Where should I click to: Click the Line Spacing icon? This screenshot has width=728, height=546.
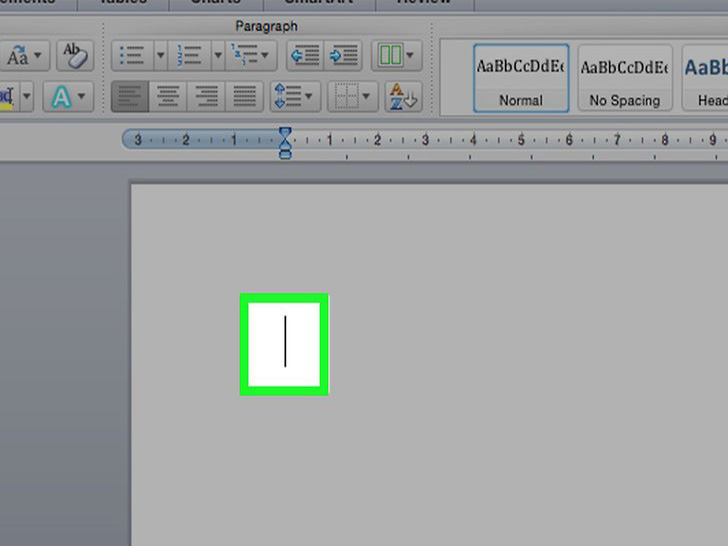point(288,96)
